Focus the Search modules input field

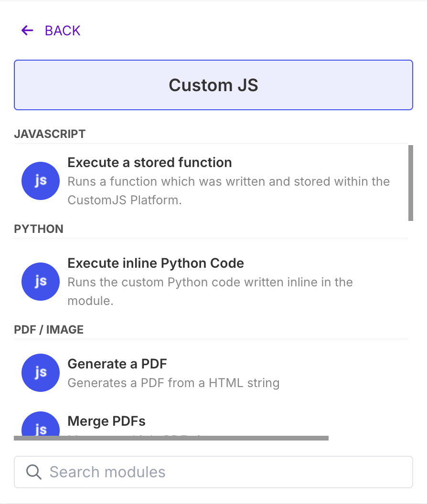(213, 472)
